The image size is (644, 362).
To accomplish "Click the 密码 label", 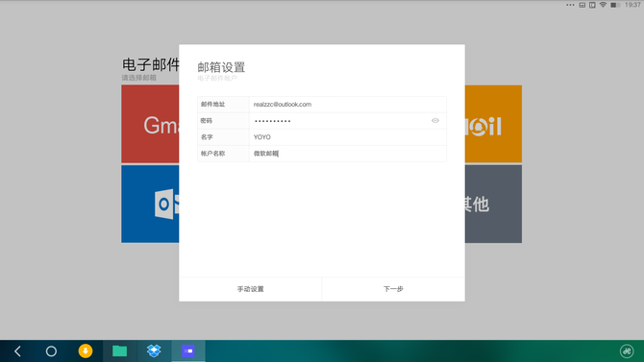I will tap(207, 121).
